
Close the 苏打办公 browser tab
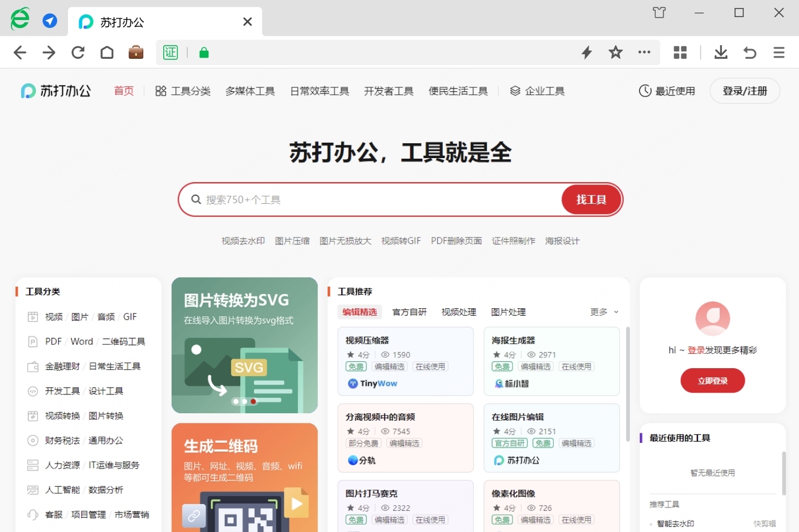click(247, 22)
